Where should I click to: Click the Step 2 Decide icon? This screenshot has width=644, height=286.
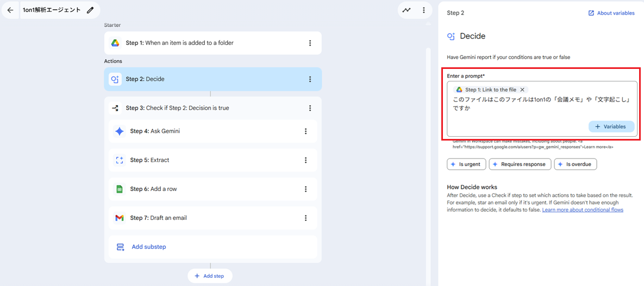[x=115, y=79]
